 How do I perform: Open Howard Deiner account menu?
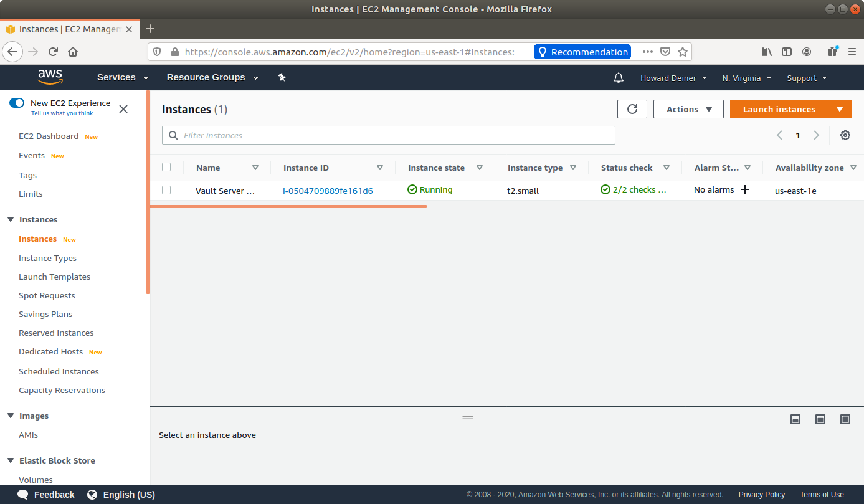(673, 78)
